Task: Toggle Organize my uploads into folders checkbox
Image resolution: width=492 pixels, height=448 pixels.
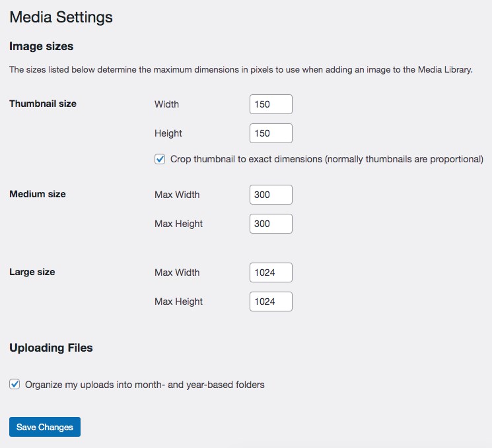Action: (x=15, y=384)
